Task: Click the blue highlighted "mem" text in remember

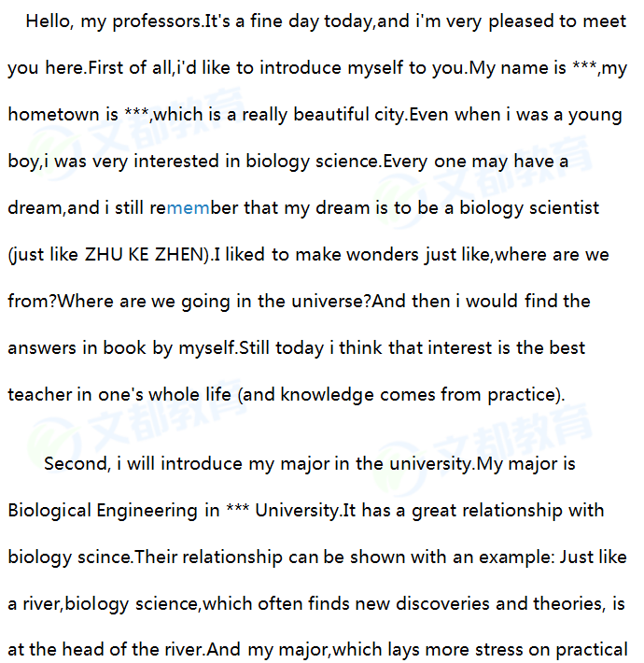Action: [x=188, y=207]
